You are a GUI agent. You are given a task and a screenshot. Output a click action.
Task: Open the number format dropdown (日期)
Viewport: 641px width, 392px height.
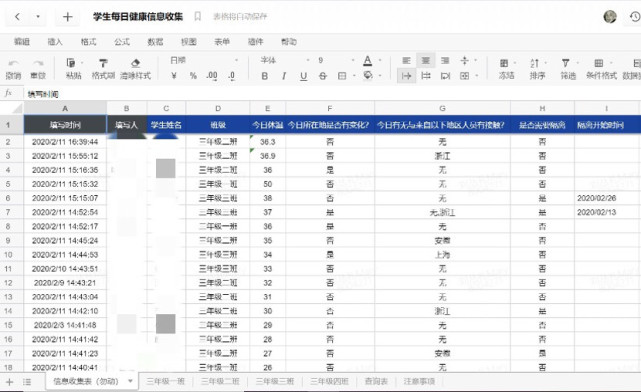pos(204,60)
